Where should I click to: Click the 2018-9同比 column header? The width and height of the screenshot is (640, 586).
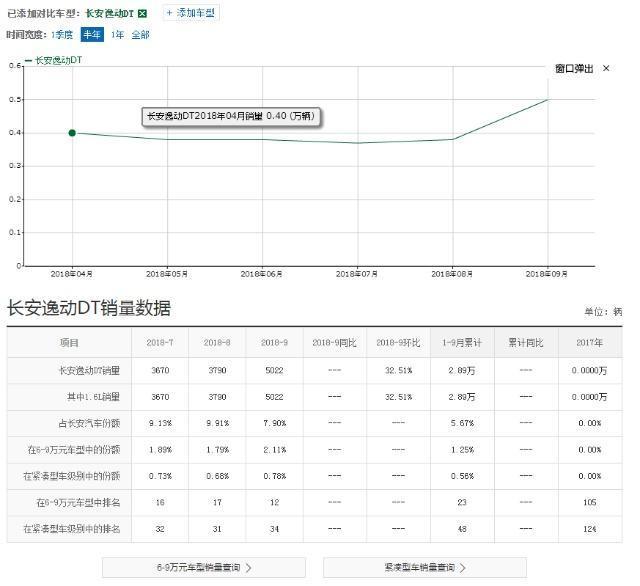(x=334, y=342)
